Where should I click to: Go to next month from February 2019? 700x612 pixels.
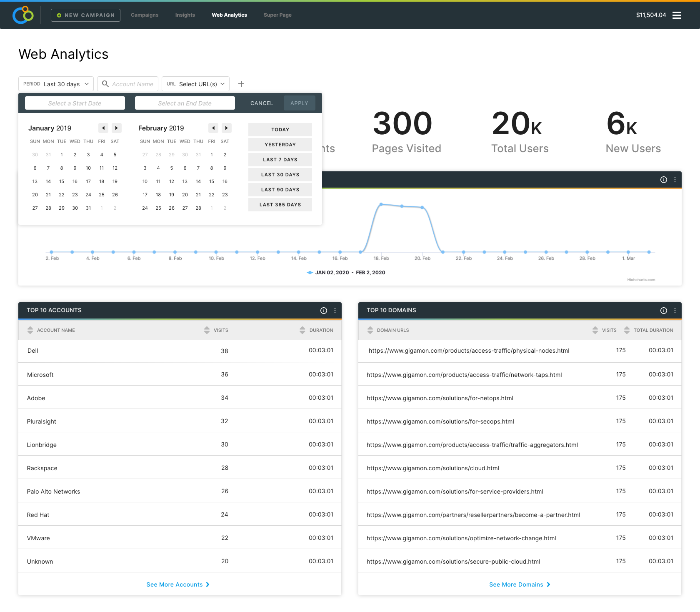227,128
